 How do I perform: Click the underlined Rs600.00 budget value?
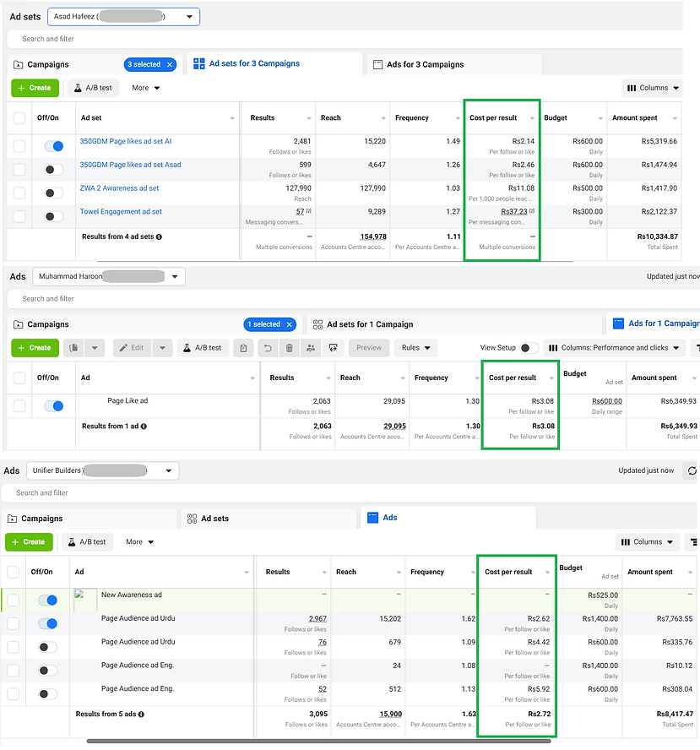point(607,401)
